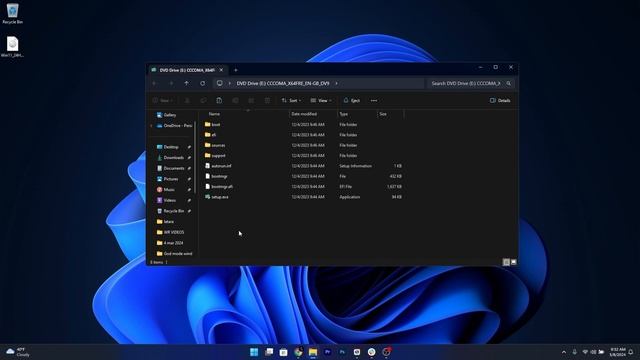
Task: Open the weather widget
Action: pyautogui.click(x=18, y=352)
